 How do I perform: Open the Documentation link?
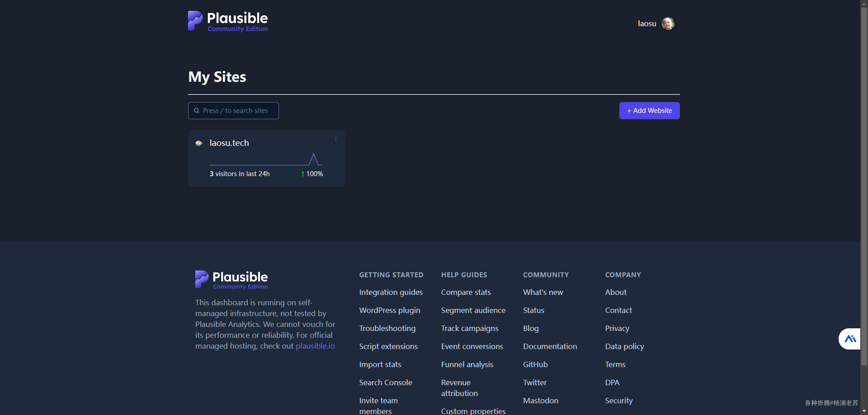click(x=550, y=346)
